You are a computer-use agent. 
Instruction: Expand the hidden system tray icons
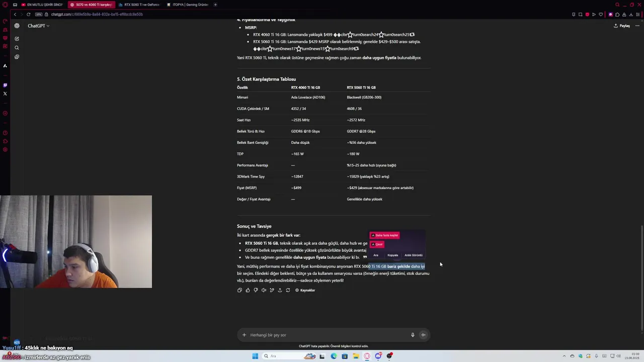click(563, 356)
